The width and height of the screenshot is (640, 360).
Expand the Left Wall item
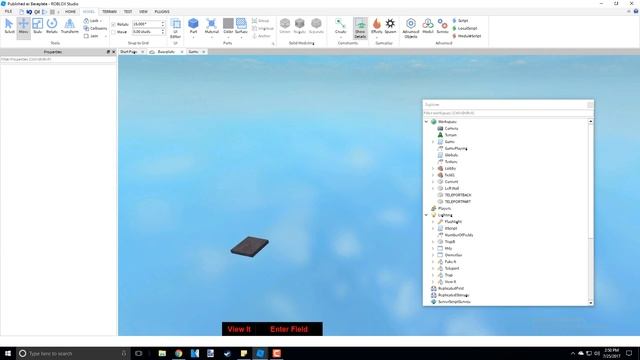pos(433,188)
